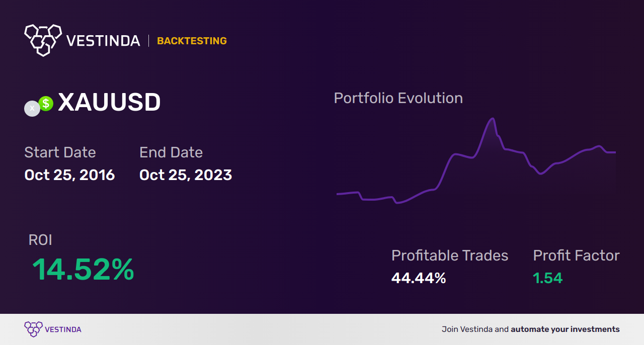Screen dimensions: 644x345
Task: Click the Start Date label
Action: (x=60, y=152)
